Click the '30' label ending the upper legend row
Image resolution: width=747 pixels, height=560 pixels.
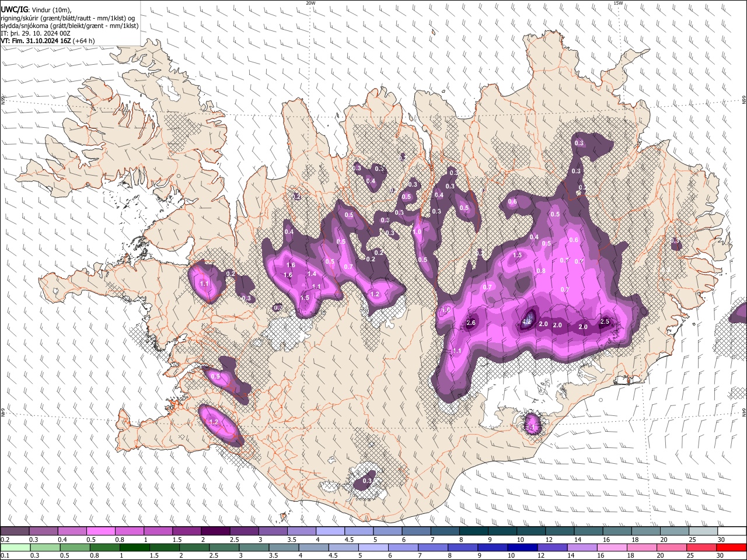tap(721, 540)
